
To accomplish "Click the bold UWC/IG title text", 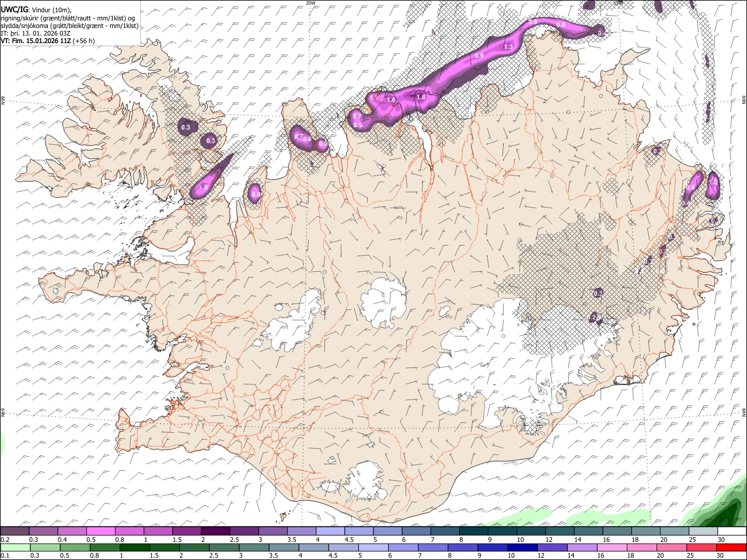I will (14, 9).
